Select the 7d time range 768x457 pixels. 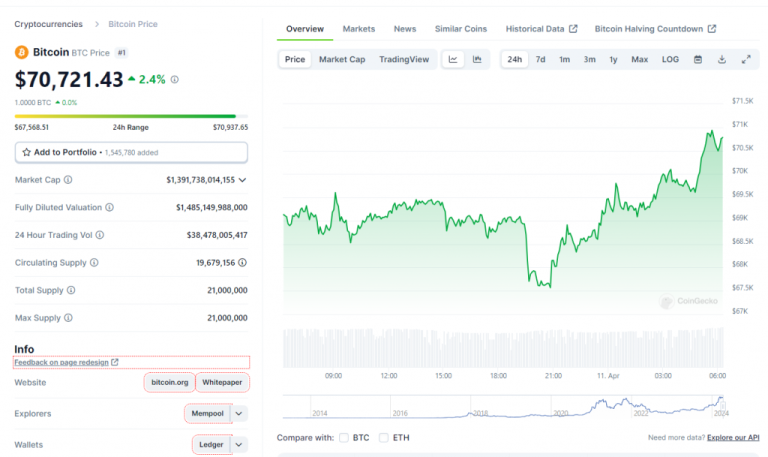pyautogui.click(x=540, y=59)
